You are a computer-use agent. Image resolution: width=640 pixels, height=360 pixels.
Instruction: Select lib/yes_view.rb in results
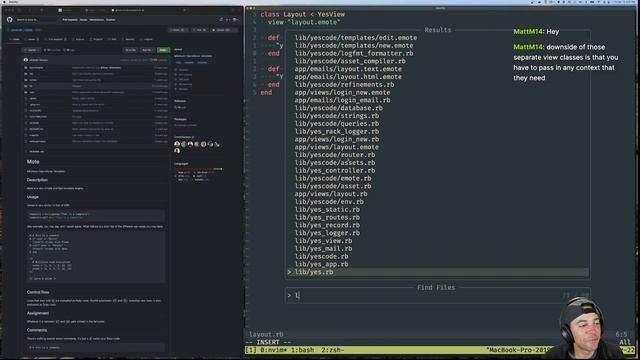pos(323,241)
